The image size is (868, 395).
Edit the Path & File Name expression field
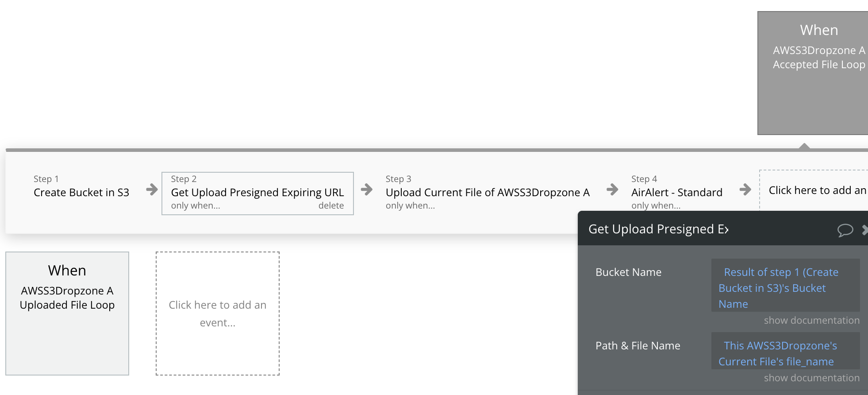(x=785, y=351)
